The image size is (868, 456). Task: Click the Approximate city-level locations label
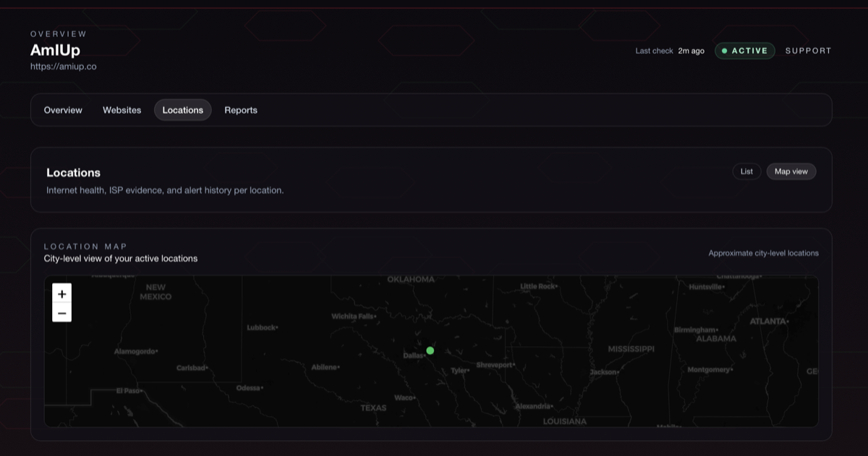click(763, 253)
